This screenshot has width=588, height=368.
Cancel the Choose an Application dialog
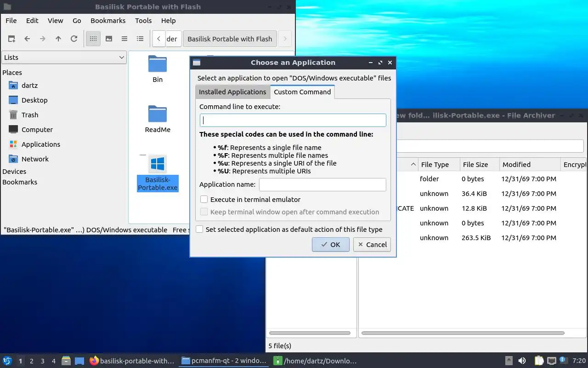click(372, 245)
